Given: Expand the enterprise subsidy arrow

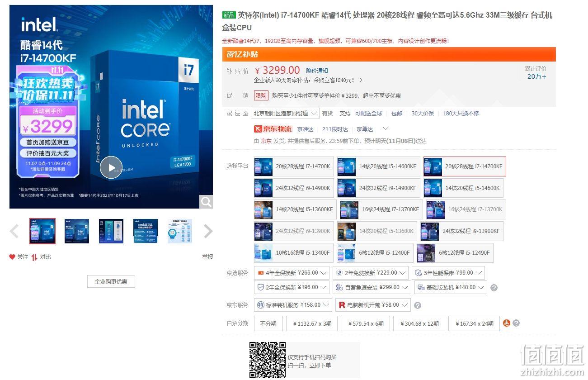Looking at the screenshot, I should 361,80.
